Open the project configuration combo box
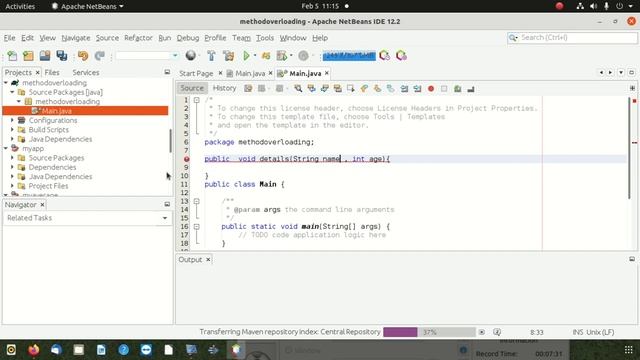Screen dimensions: 640x360 tap(147, 56)
